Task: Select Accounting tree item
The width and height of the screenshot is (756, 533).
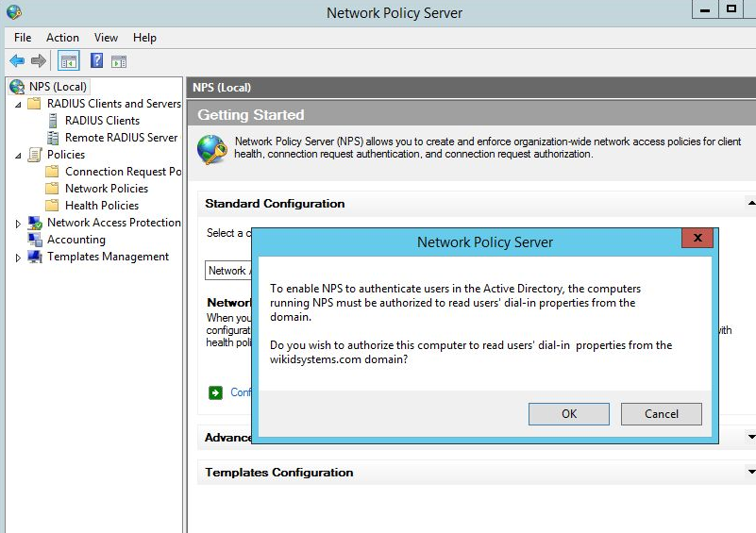Action: (x=76, y=240)
